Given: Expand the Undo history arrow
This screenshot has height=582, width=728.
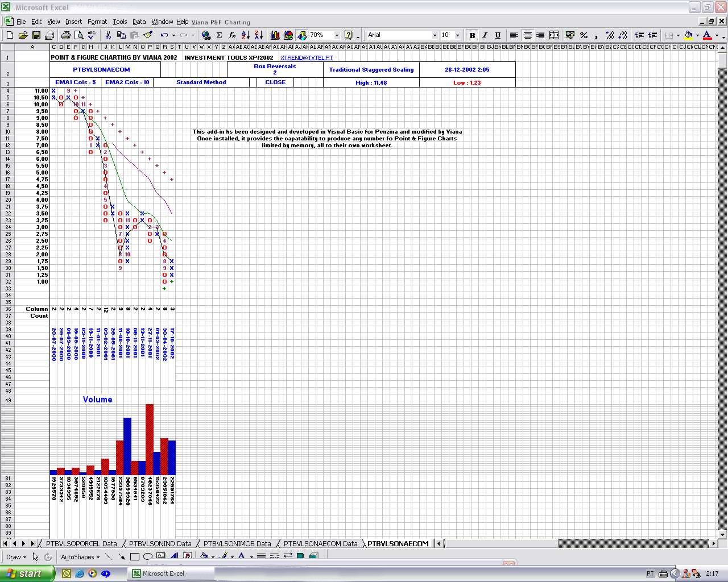Looking at the screenshot, I should (x=173, y=35).
